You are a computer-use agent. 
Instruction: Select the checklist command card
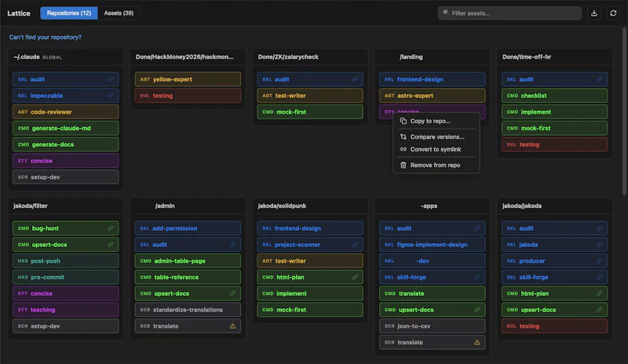click(x=554, y=96)
